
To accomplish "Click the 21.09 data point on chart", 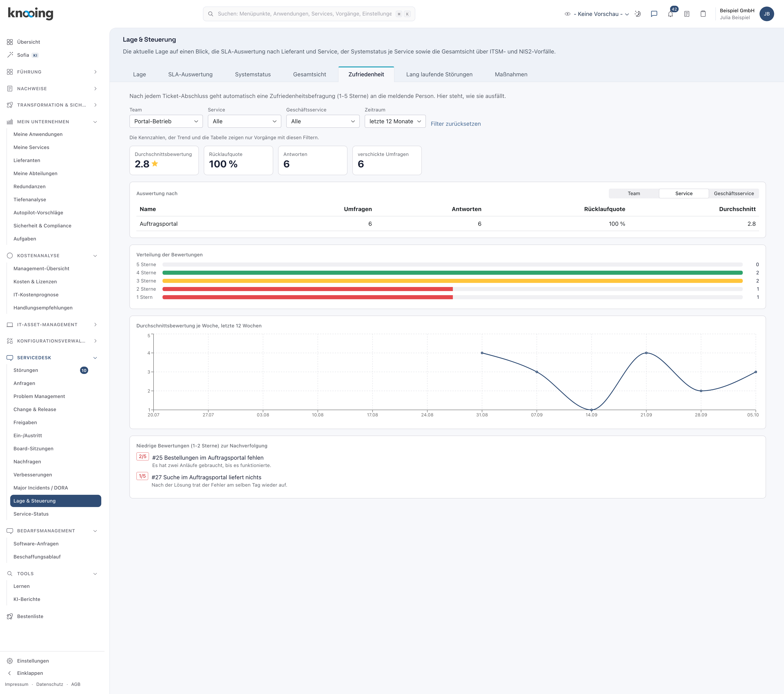I will coord(646,353).
